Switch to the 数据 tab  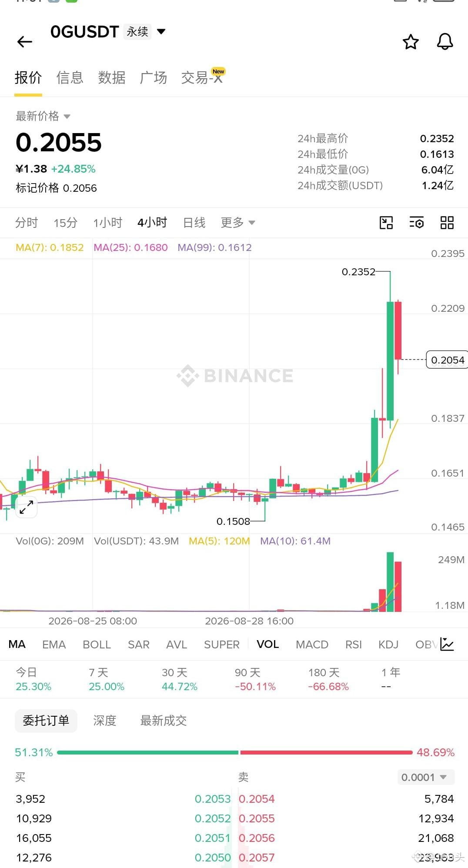click(x=112, y=78)
